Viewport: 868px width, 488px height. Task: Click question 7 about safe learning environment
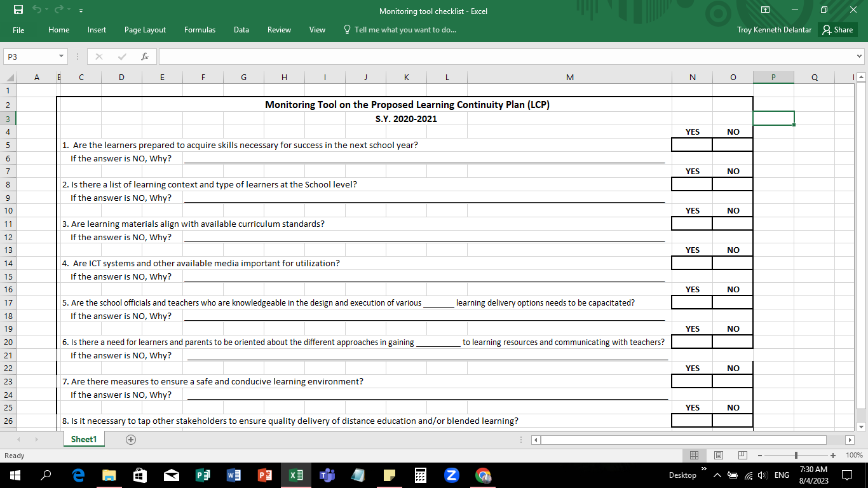213,381
